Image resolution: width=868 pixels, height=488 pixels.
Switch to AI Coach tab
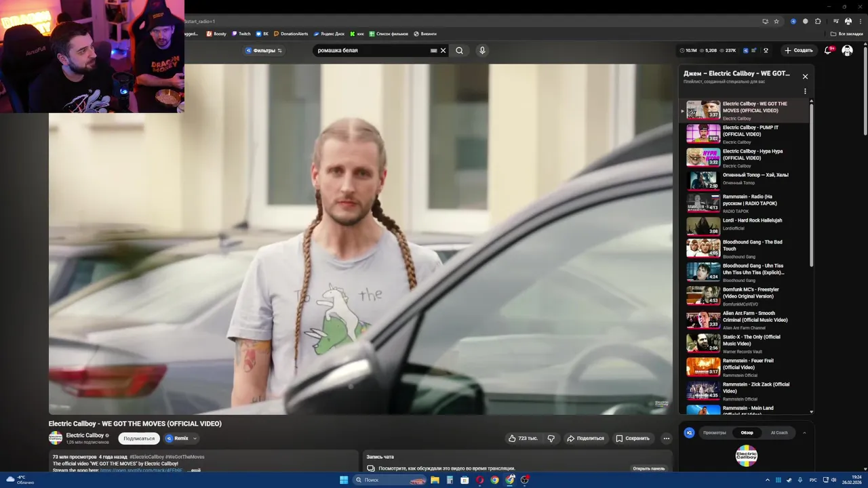point(779,432)
